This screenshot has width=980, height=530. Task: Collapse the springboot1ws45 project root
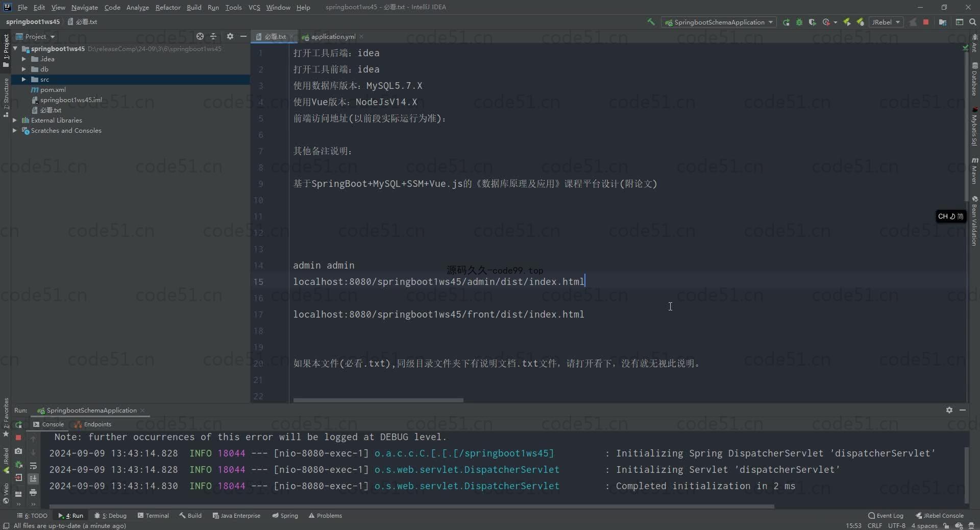pos(15,49)
